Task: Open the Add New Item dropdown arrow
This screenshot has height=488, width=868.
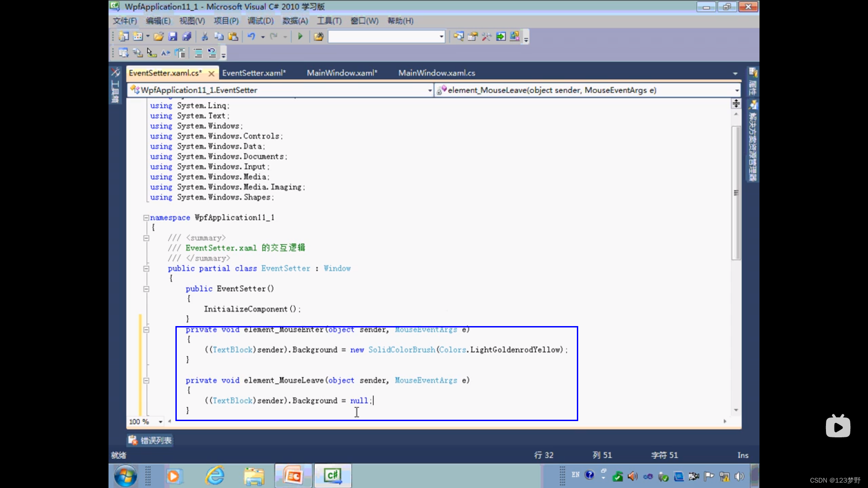Action: tap(148, 37)
